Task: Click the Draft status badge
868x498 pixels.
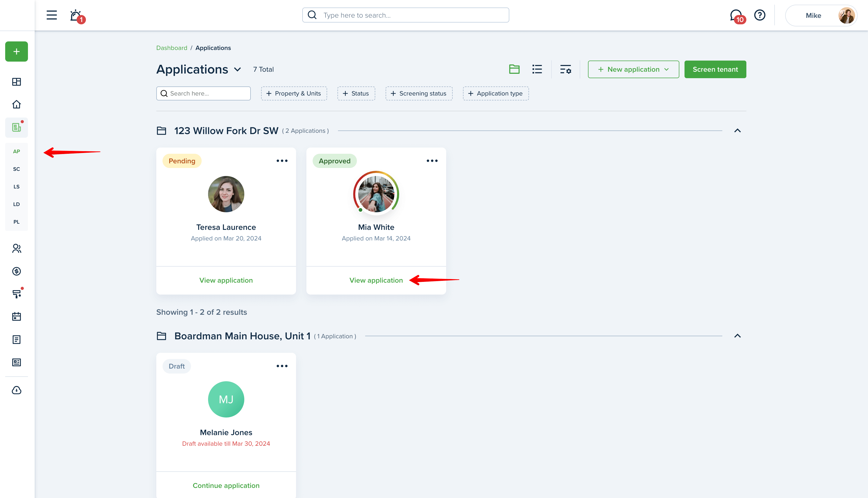Action: point(176,366)
